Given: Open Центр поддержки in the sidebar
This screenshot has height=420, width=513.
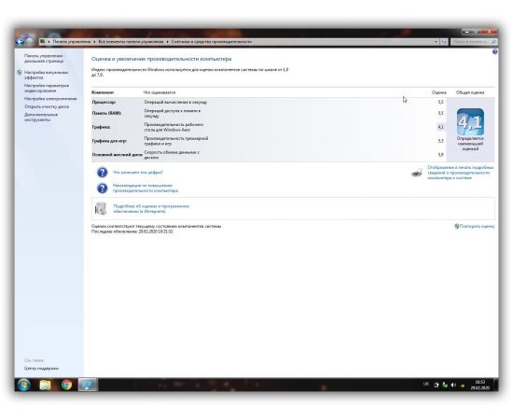Looking at the screenshot, I should 41,369.
